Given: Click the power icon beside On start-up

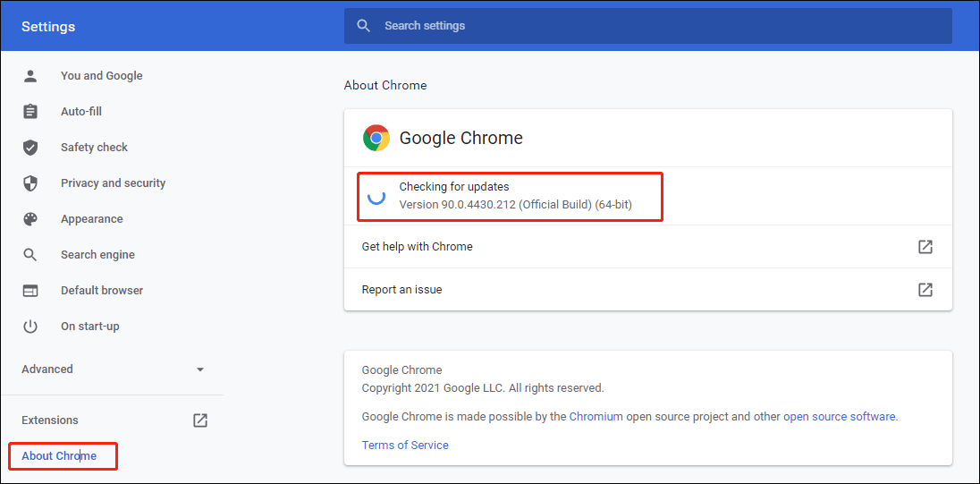Looking at the screenshot, I should point(30,327).
